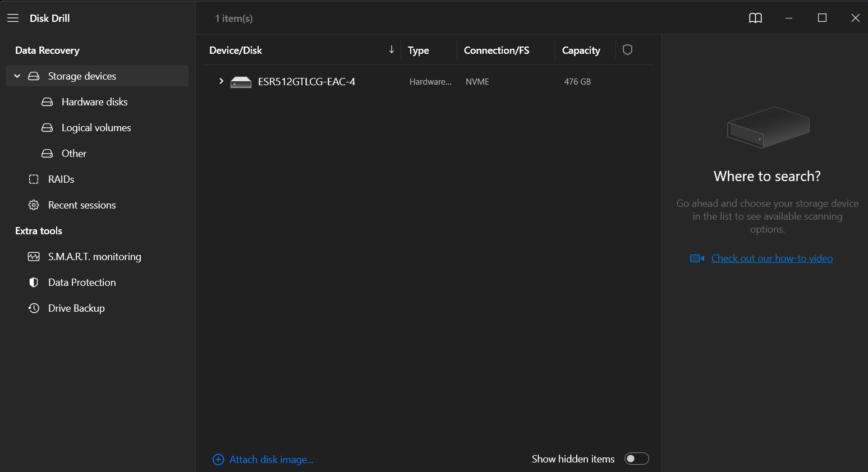Select Hardware disks in sidebar
The image size is (868, 472).
[97, 102]
